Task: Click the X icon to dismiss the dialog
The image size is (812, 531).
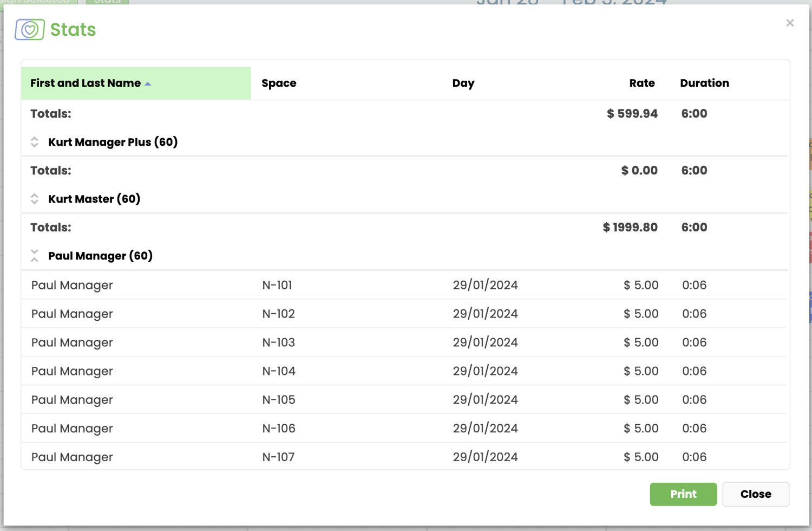Action: click(790, 23)
